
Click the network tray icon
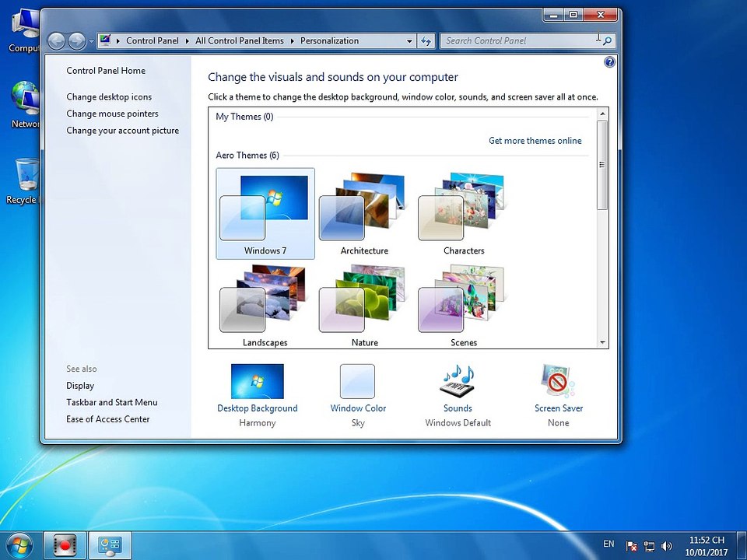tap(649, 546)
